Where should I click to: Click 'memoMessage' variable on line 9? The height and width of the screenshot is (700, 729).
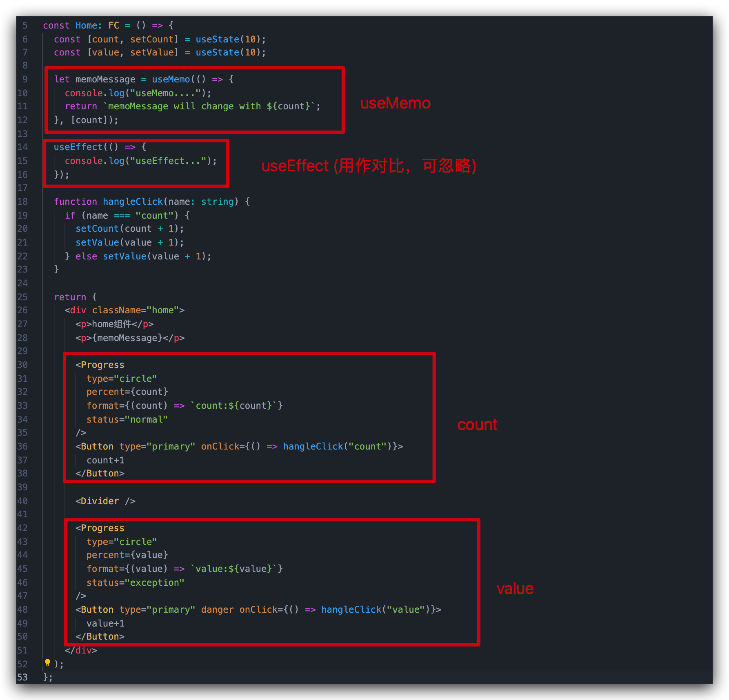coord(105,80)
